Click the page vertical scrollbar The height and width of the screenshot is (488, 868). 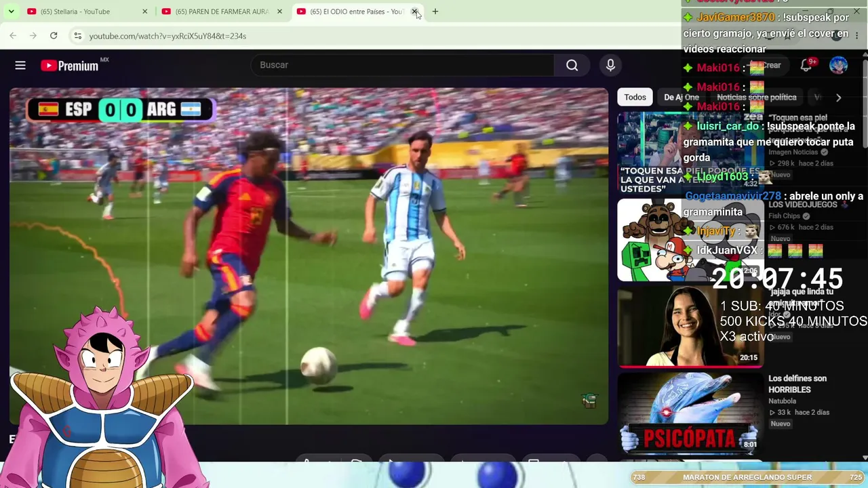click(865, 105)
